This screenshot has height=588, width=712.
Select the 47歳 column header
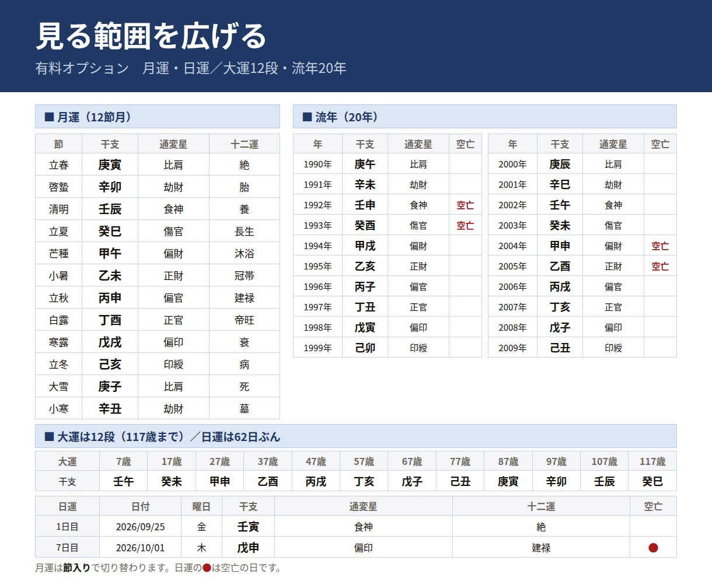click(x=316, y=461)
